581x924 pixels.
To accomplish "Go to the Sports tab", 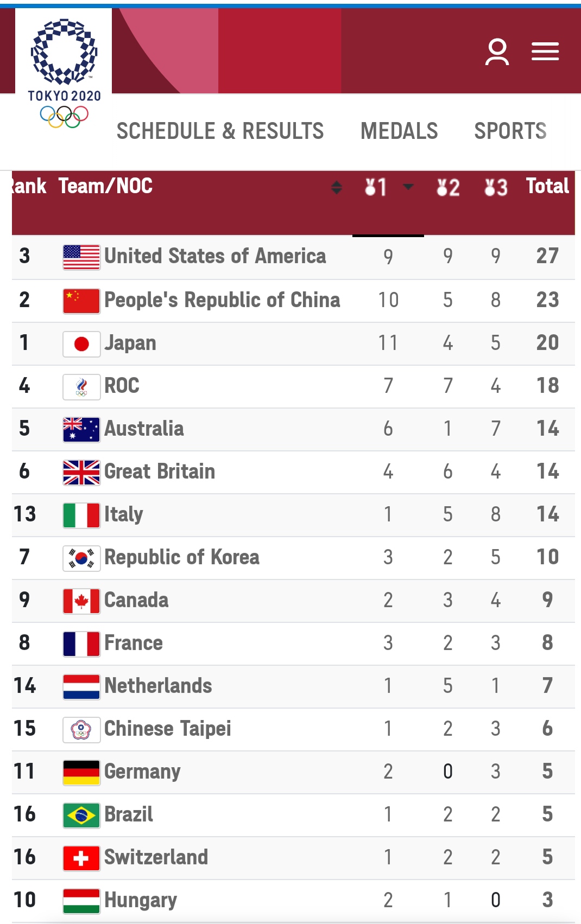I will click(x=510, y=131).
